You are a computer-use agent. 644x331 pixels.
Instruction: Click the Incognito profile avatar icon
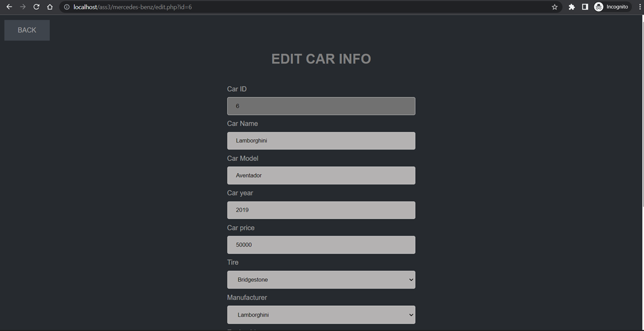click(598, 7)
